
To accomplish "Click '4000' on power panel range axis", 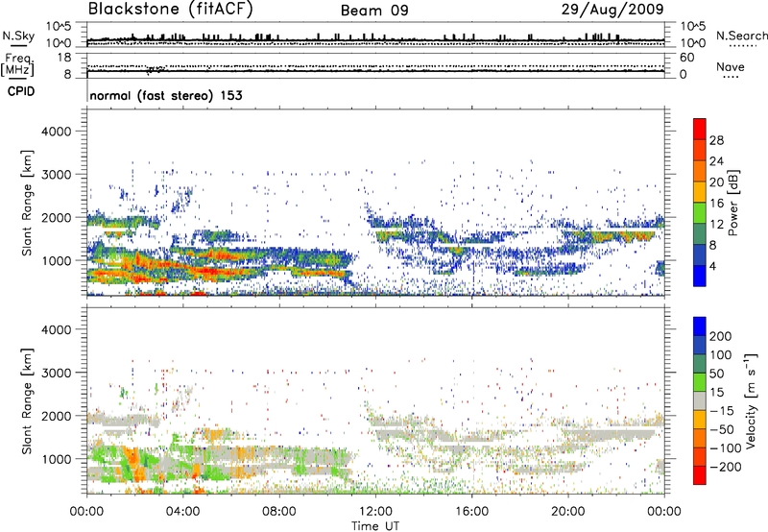I will [57, 132].
